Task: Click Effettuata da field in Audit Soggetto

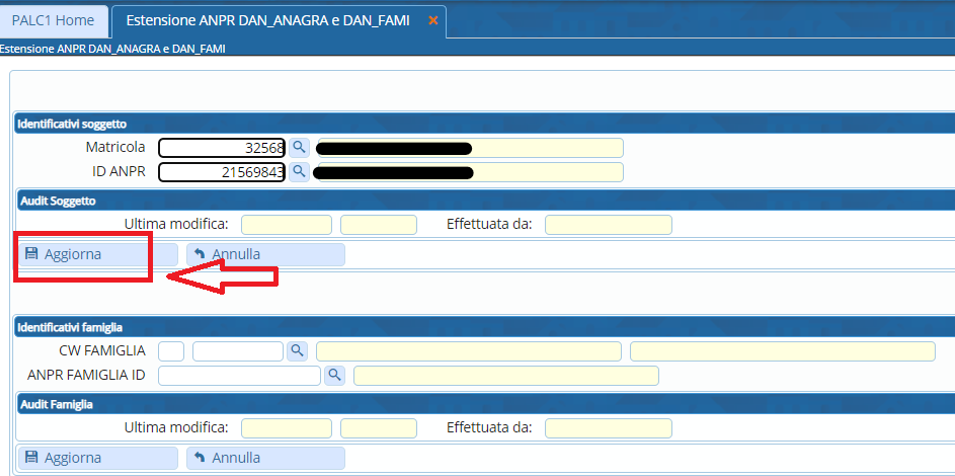Action: click(608, 224)
